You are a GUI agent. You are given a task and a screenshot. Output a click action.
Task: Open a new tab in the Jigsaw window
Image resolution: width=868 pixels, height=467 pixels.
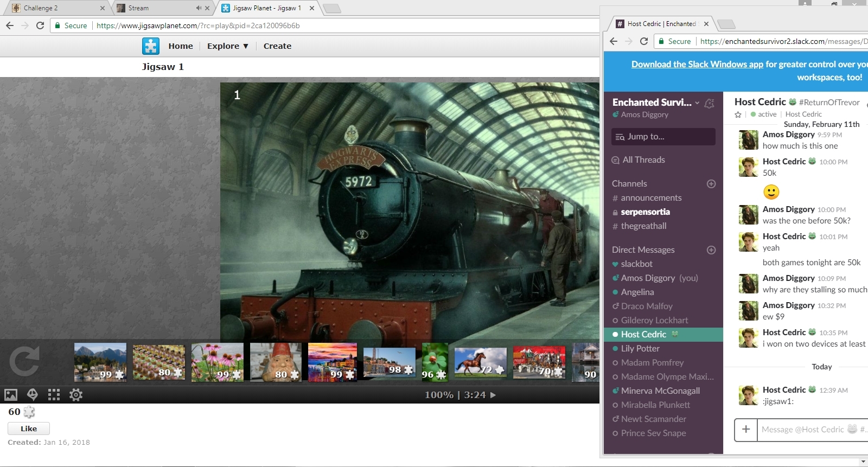pos(331,8)
